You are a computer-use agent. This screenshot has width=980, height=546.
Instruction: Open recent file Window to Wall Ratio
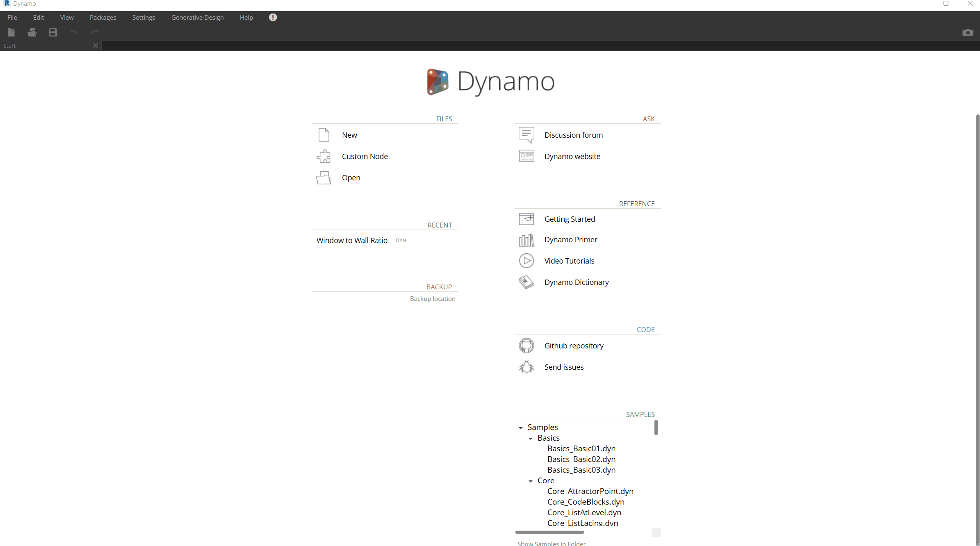click(352, 240)
